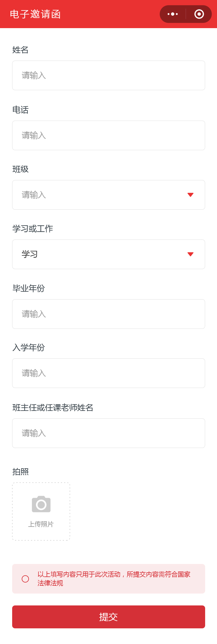
Task: Tap the 学习或工作 field label
Action: (33, 229)
